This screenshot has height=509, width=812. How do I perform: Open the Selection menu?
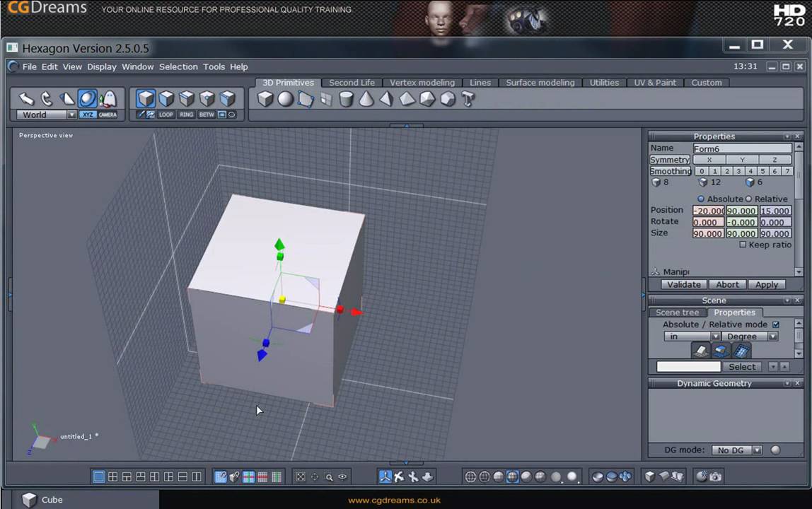pyautogui.click(x=178, y=66)
